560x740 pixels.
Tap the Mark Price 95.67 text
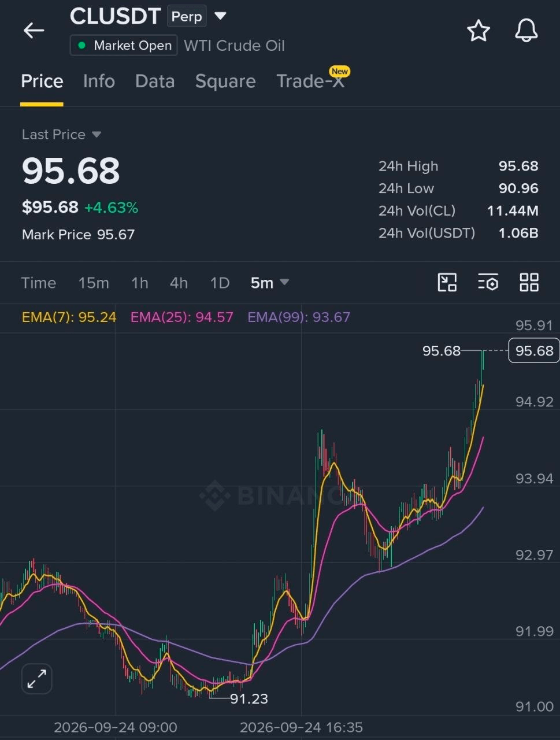coord(78,235)
